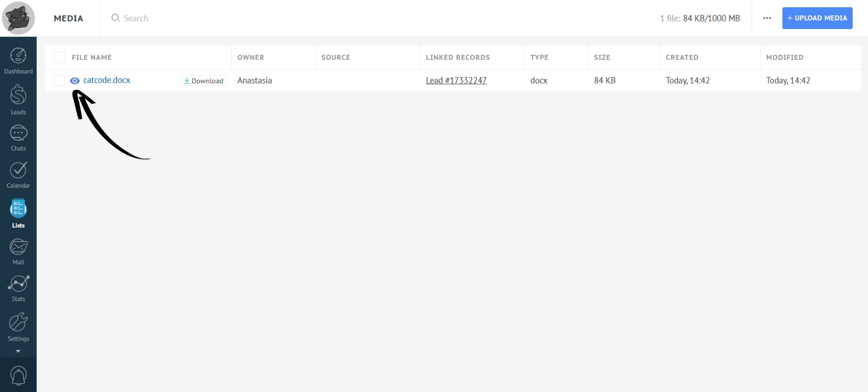Screen dimensions: 868x392
Task: Check the catcode.docx row checkbox
Action: 59,80
